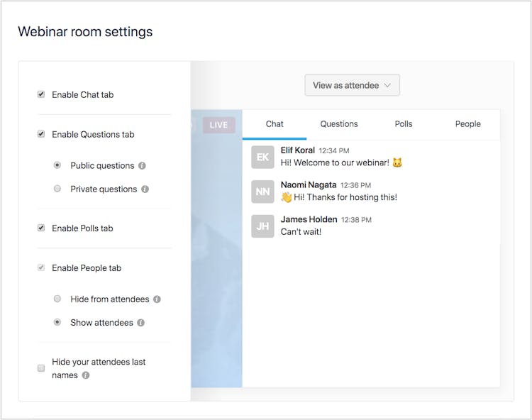This screenshot has height=420, width=532.
Task: Click info icon next to Public questions
Action: point(142,166)
